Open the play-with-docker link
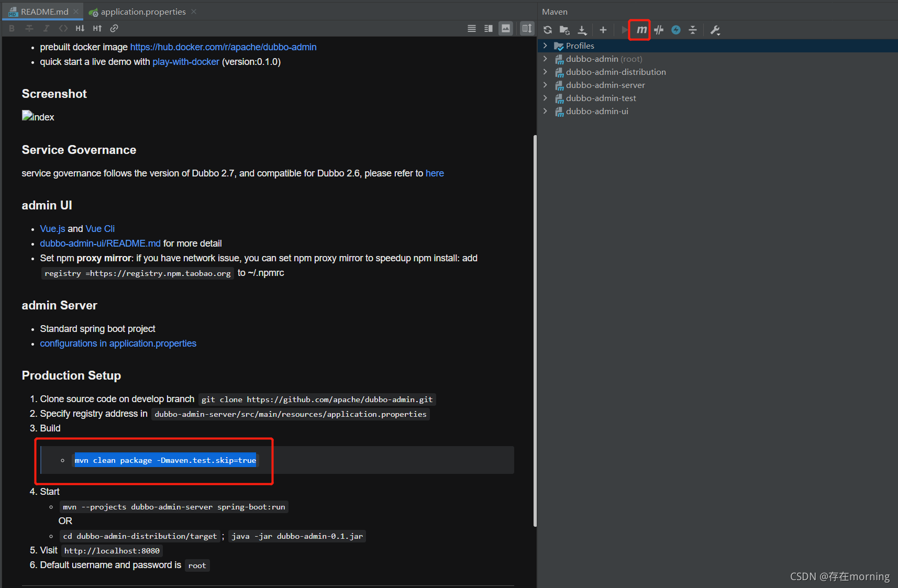898x588 pixels. click(186, 62)
